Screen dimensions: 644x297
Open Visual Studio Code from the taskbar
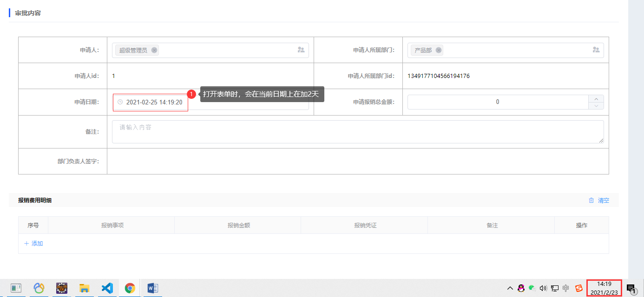coord(107,288)
